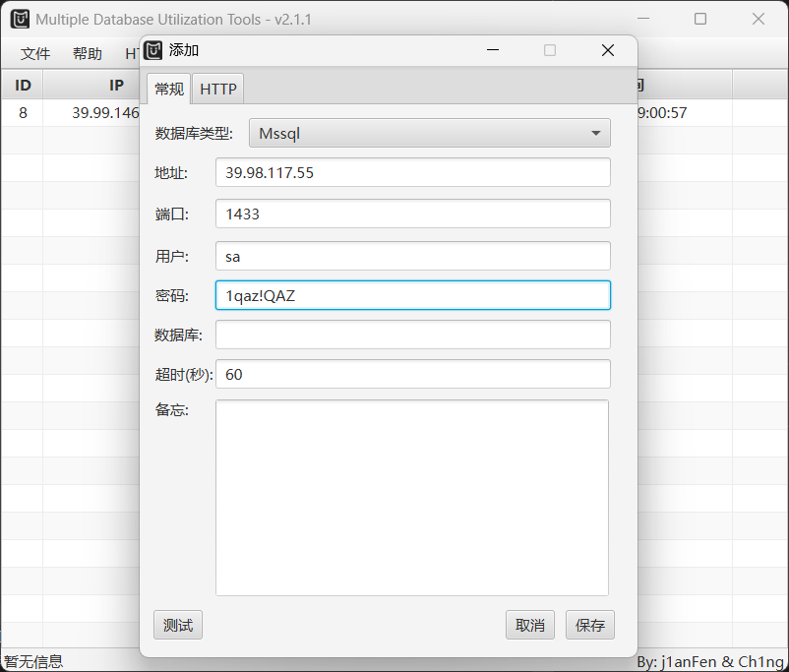
Task: Close the main Multiple Database Utilization Tools window
Action: [759, 19]
